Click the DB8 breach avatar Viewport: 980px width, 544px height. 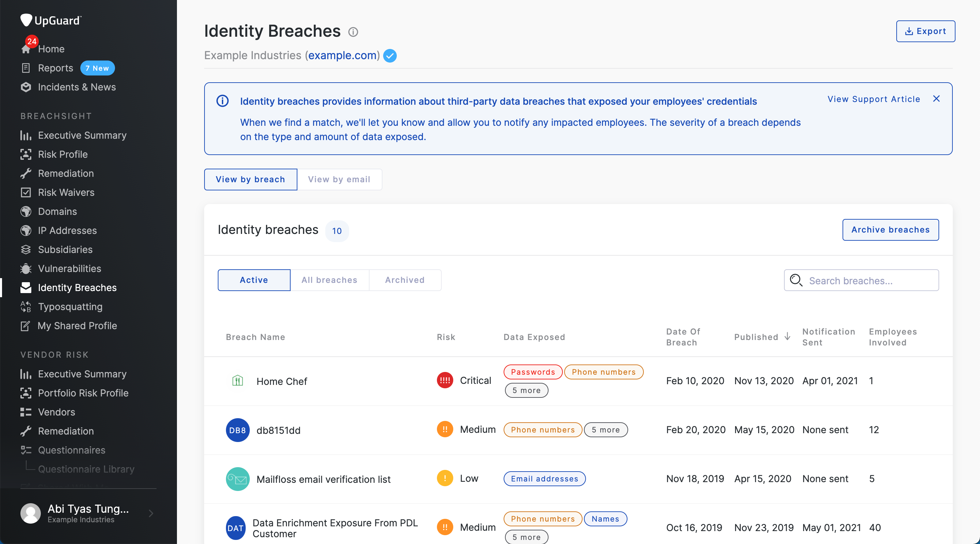pyautogui.click(x=238, y=430)
